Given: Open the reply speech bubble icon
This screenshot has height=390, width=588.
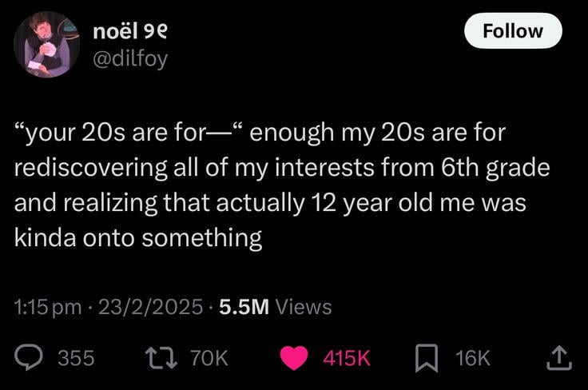Looking at the screenshot, I should (x=29, y=357).
